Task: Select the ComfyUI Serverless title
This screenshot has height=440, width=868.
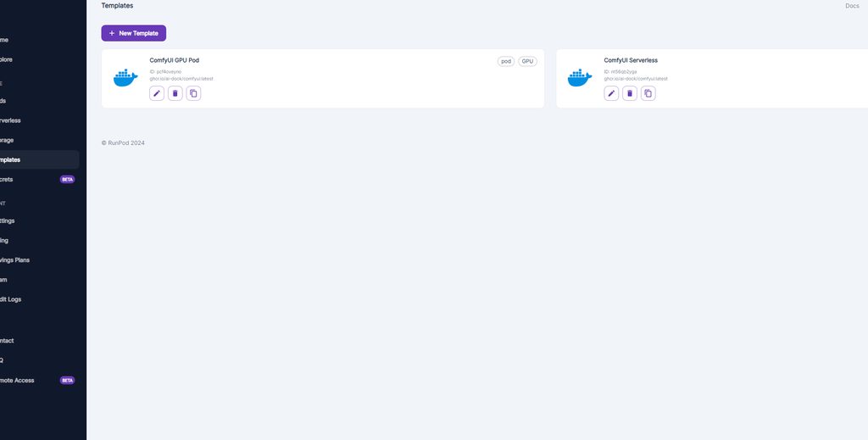Action: click(631, 60)
